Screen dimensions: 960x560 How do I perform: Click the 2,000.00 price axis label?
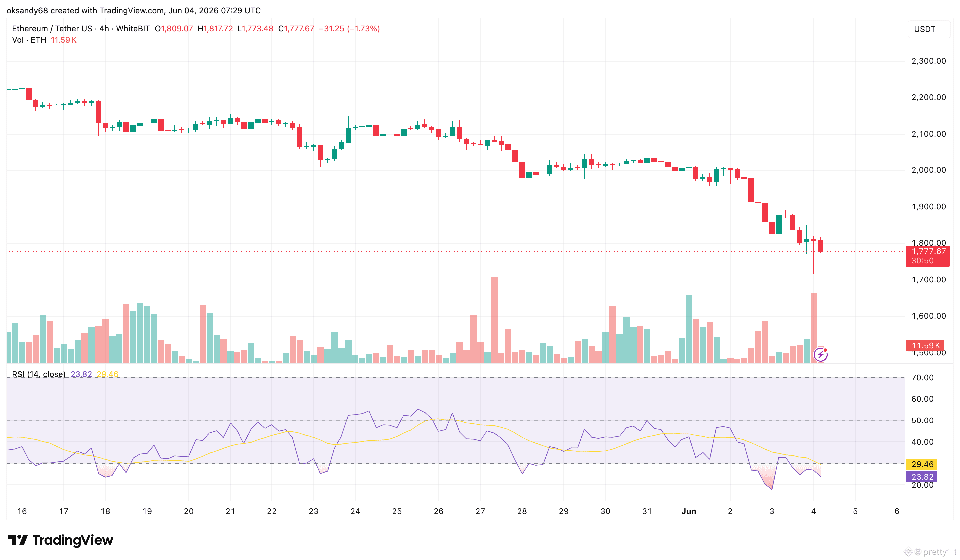[x=928, y=170]
